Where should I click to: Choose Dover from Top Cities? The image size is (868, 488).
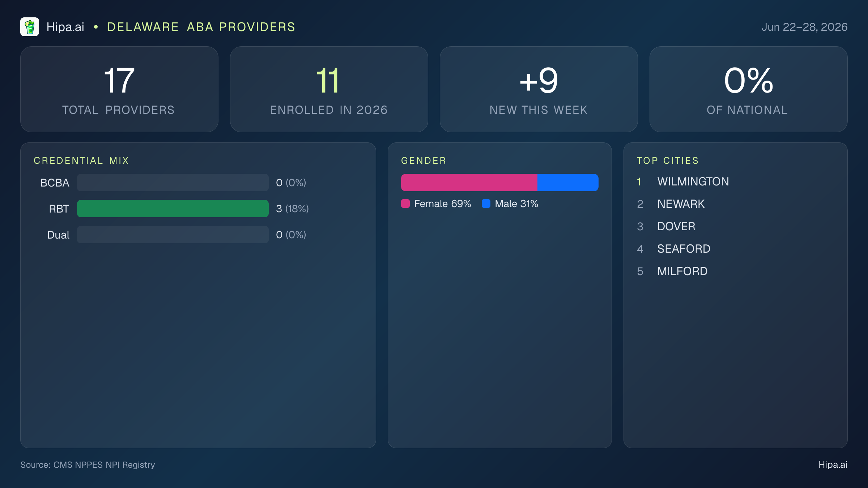[x=676, y=226]
